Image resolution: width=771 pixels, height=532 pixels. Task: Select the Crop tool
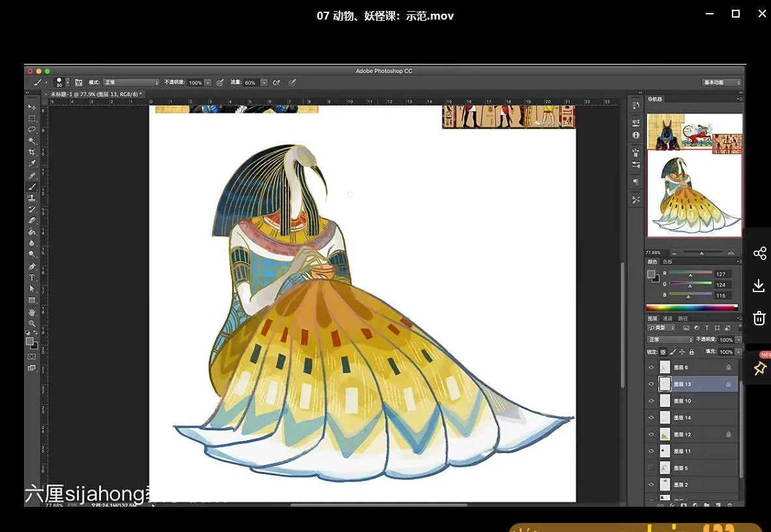click(x=31, y=151)
